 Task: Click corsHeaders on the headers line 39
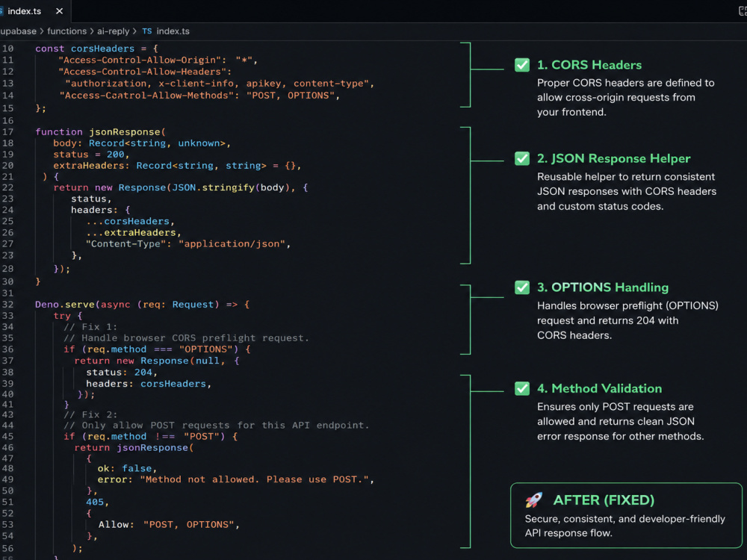coord(173,384)
